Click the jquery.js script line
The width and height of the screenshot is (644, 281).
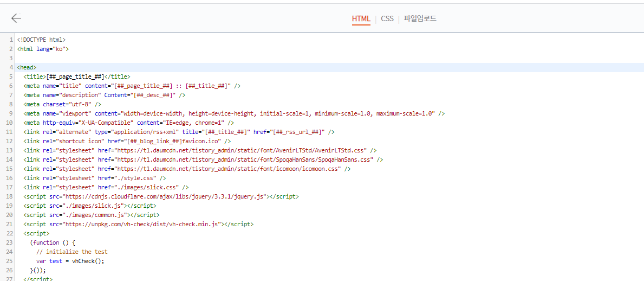click(161, 197)
